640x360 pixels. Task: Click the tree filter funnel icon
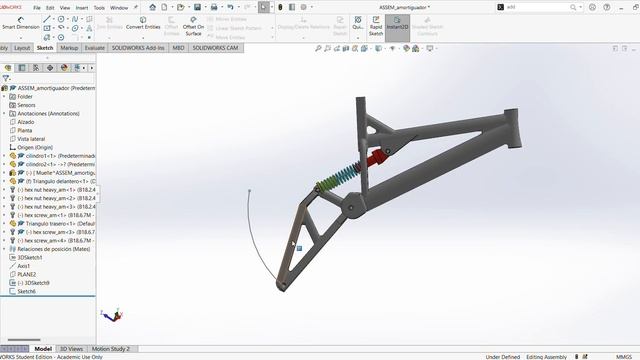coord(6,78)
